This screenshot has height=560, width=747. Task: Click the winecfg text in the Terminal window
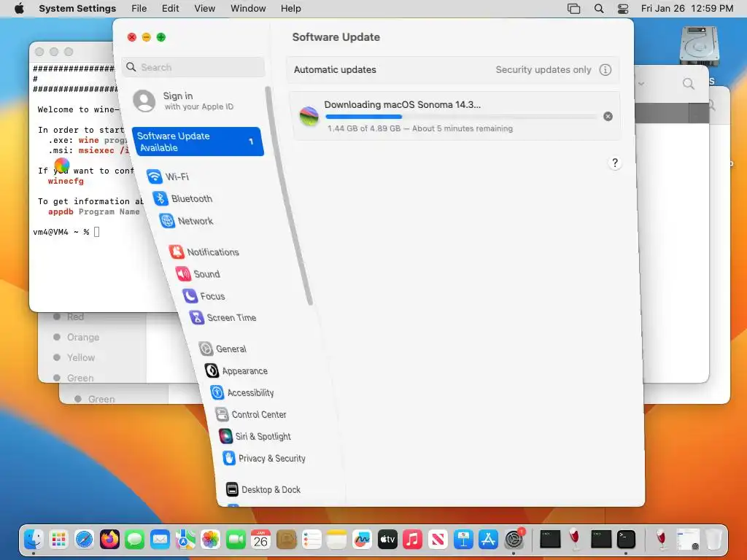66,181
